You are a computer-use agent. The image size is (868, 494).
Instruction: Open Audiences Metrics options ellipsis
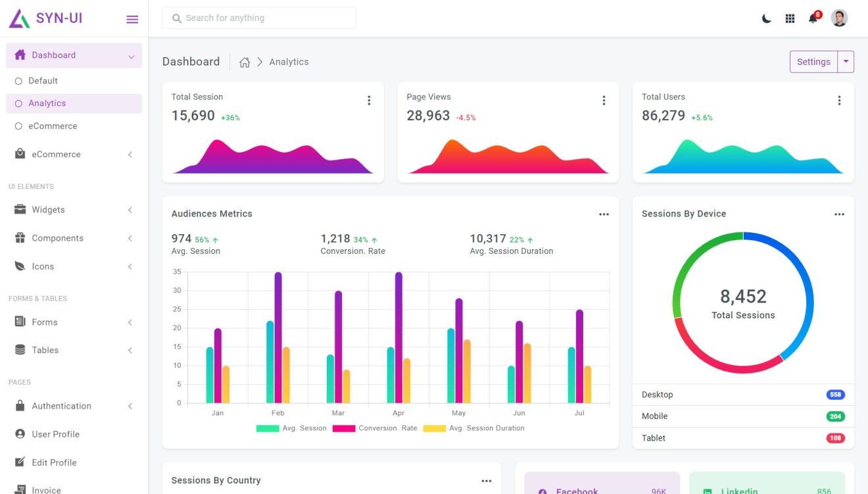(x=604, y=214)
